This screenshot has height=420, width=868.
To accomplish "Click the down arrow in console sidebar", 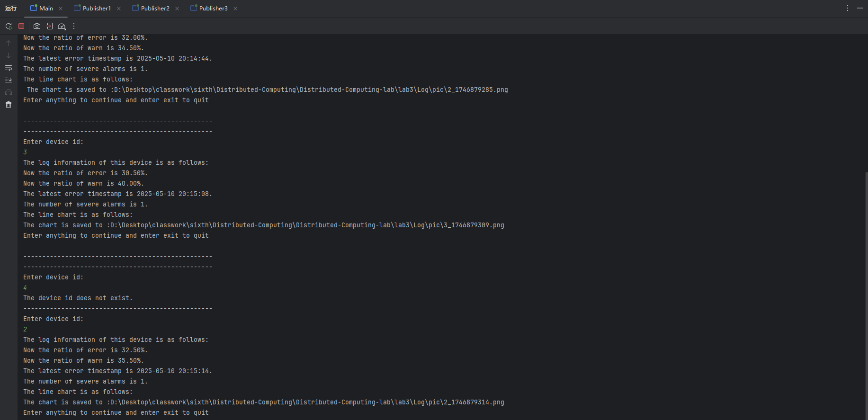I will 9,55.
